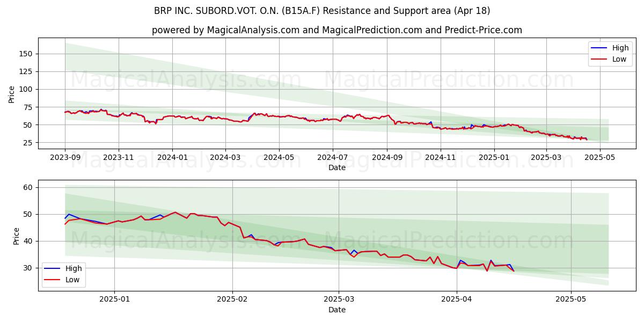Screen dimensions: 644x322
Task: Click the 2024-01 date tick label
Action: [172, 158]
